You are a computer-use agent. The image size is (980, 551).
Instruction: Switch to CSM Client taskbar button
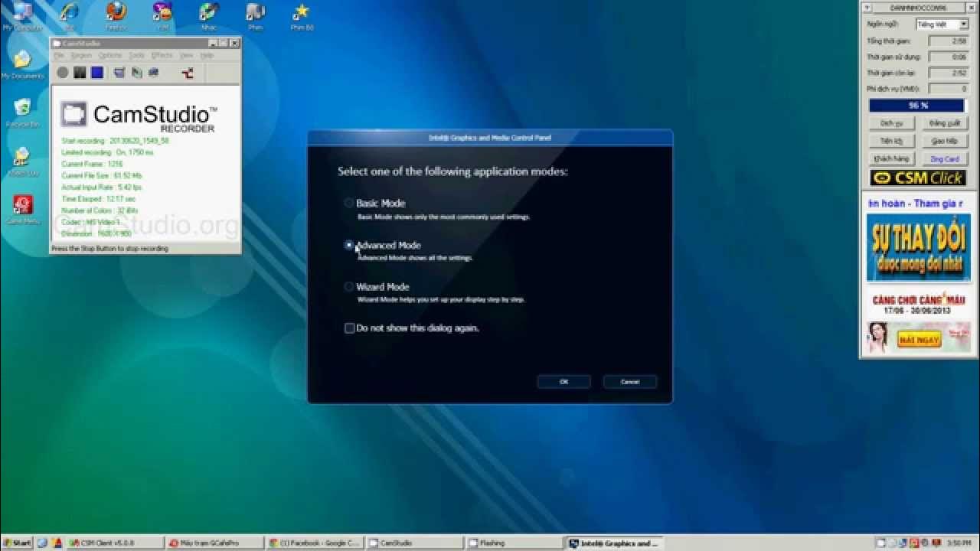pos(115,543)
